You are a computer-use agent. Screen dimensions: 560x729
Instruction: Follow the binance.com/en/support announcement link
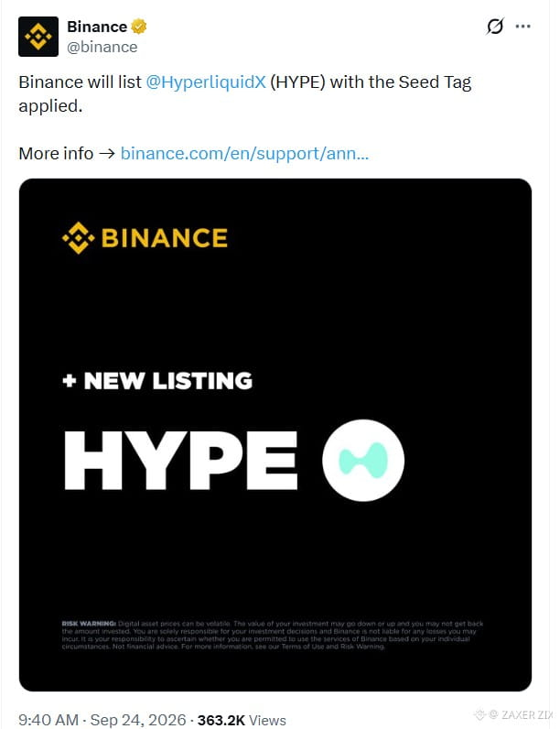[x=244, y=154]
